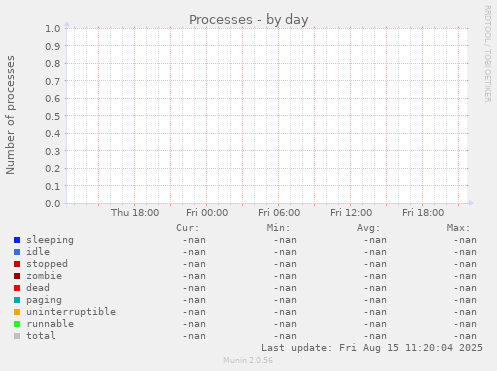The height and width of the screenshot is (371, 497).
Task: Select the 'uninterruptible' legend label
Action: pos(71,312)
